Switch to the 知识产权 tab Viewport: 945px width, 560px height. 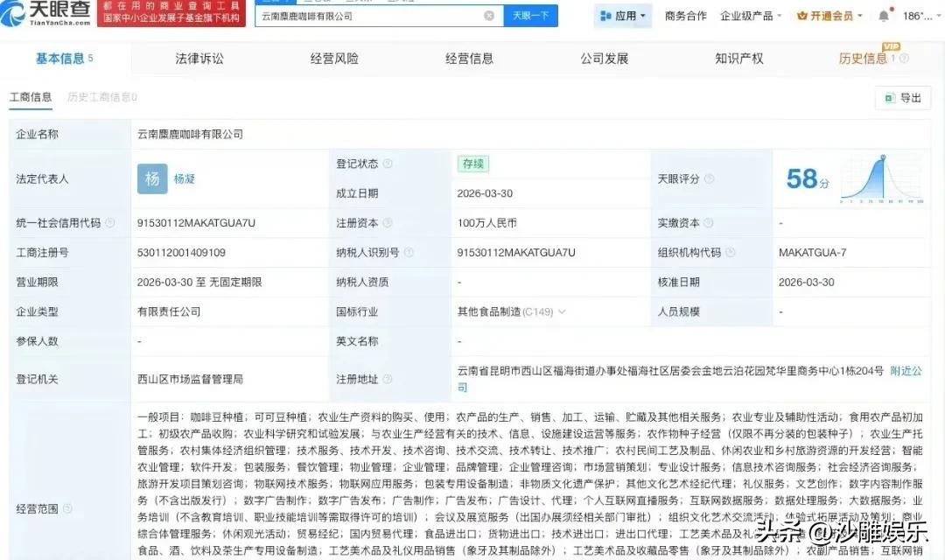pyautogui.click(x=739, y=59)
